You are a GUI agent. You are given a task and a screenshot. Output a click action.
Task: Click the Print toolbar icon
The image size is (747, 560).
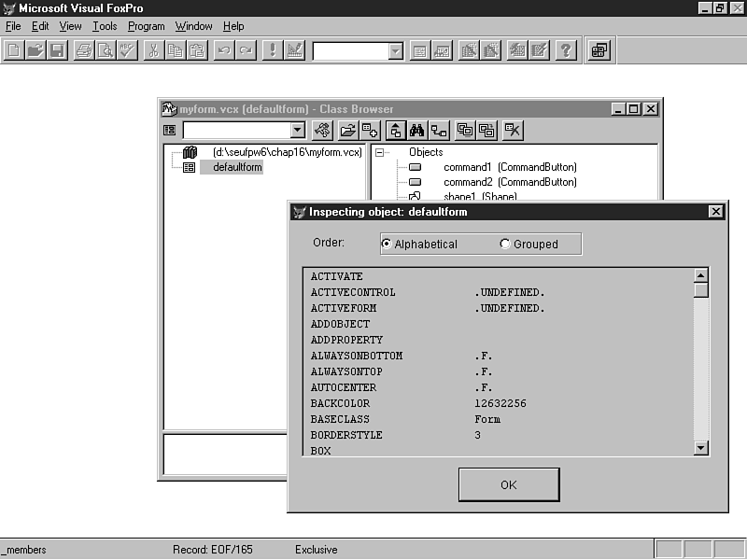(x=84, y=50)
